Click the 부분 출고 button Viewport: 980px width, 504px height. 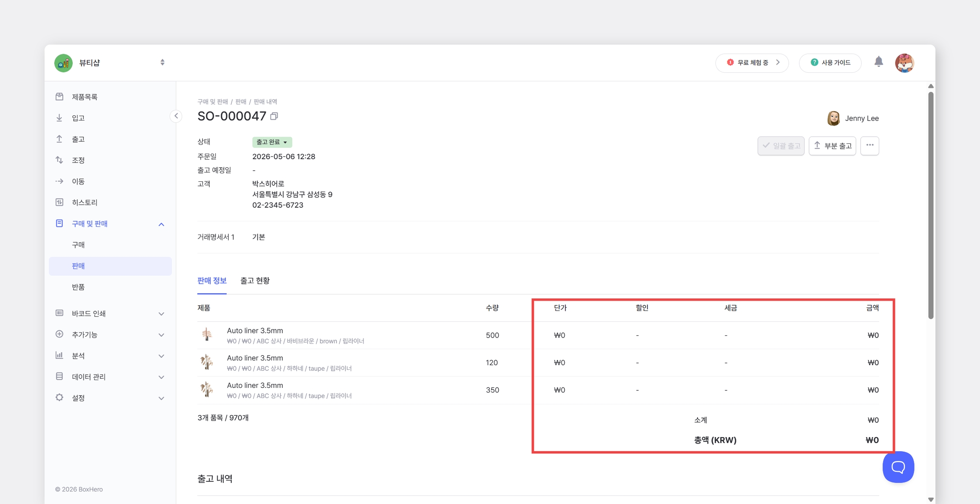(x=832, y=146)
